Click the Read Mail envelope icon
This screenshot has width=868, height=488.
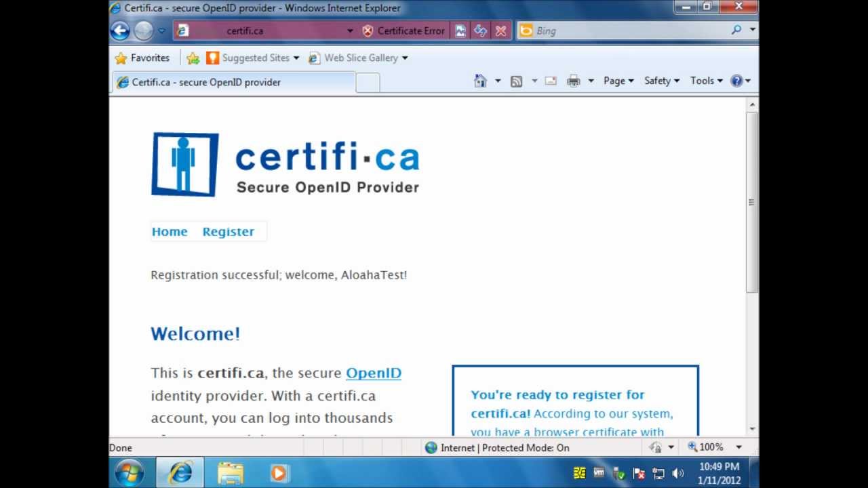pyautogui.click(x=551, y=81)
